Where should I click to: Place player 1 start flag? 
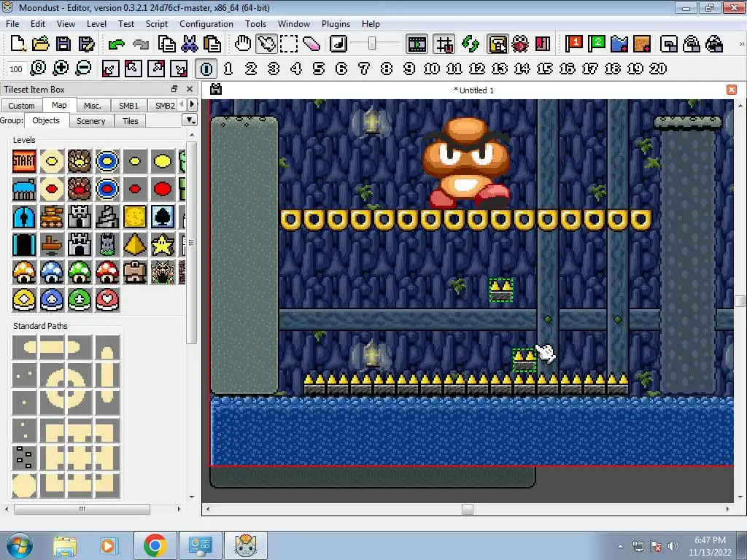pos(573,44)
